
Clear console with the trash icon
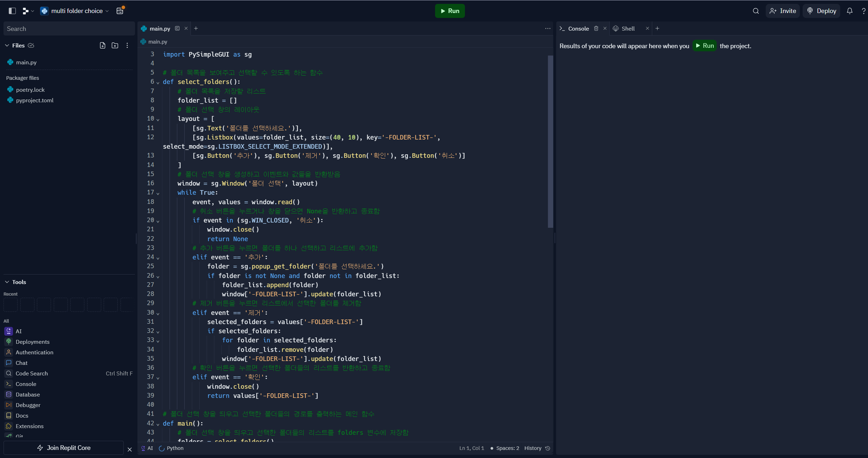pos(596,28)
